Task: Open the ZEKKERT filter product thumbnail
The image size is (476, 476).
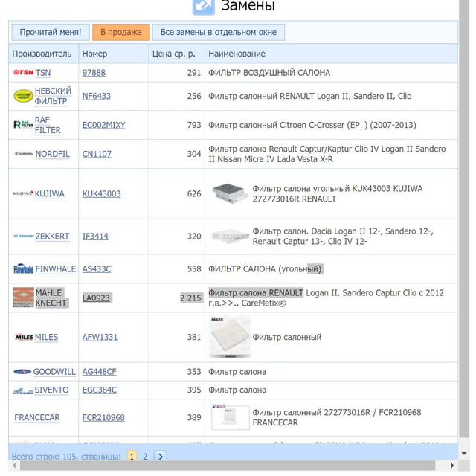Action: 230,237
